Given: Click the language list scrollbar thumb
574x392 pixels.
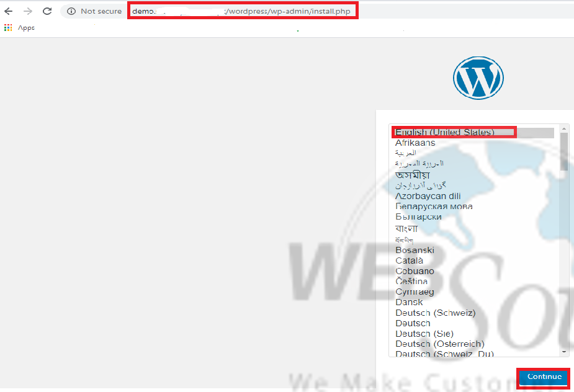Looking at the screenshot, I should pos(564,151).
